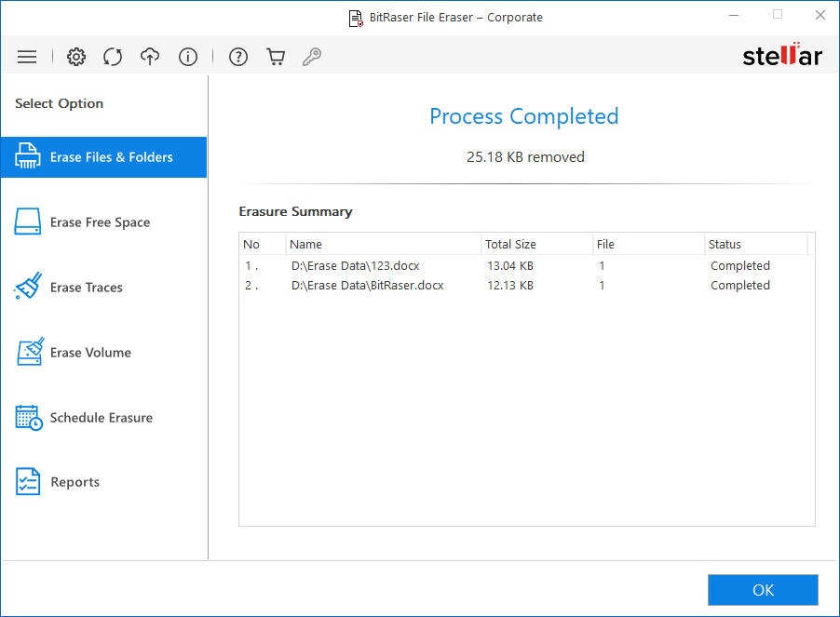The width and height of the screenshot is (840, 617).
Task: Select the row D:\Erase Data\123.docx
Action: click(526, 266)
